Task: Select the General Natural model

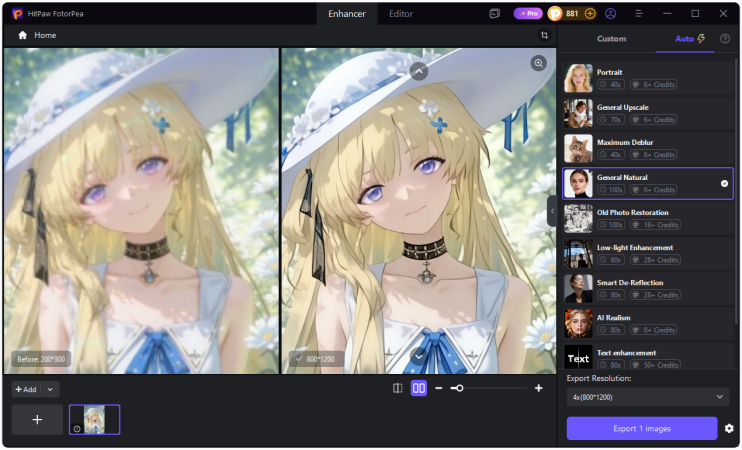Action: coord(648,184)
